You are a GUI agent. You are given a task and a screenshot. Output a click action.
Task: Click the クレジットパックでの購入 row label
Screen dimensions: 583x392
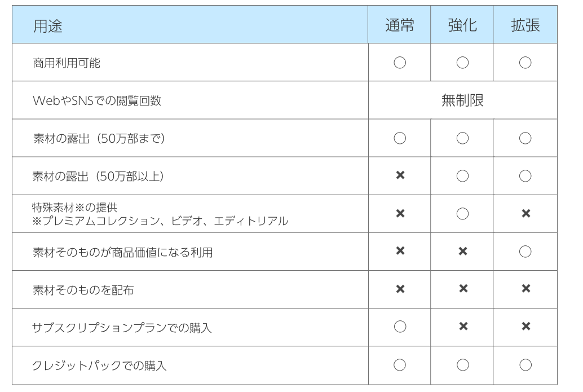100,365
